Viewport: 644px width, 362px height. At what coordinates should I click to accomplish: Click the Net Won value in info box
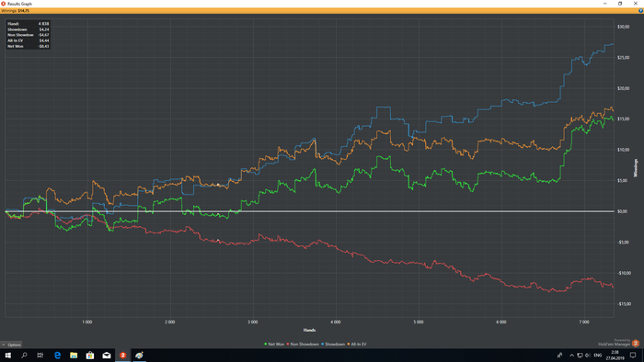pyautogui.click(x=43, y=46)
